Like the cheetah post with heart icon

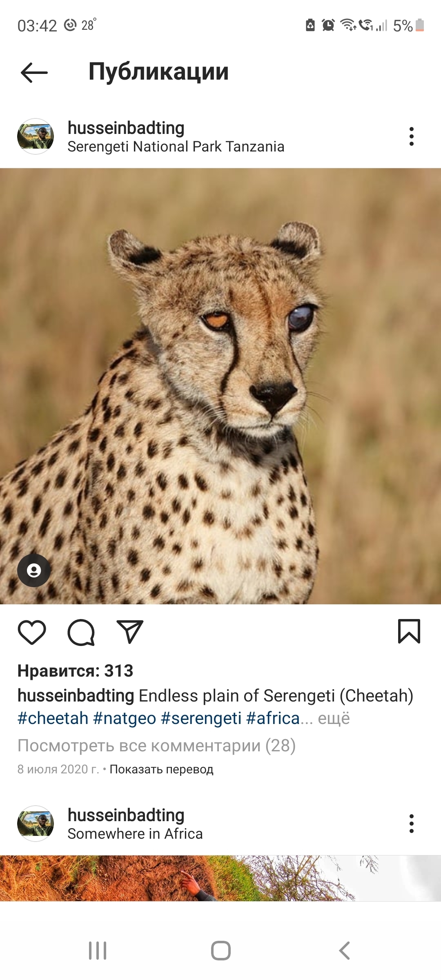[x=32, y=632]
